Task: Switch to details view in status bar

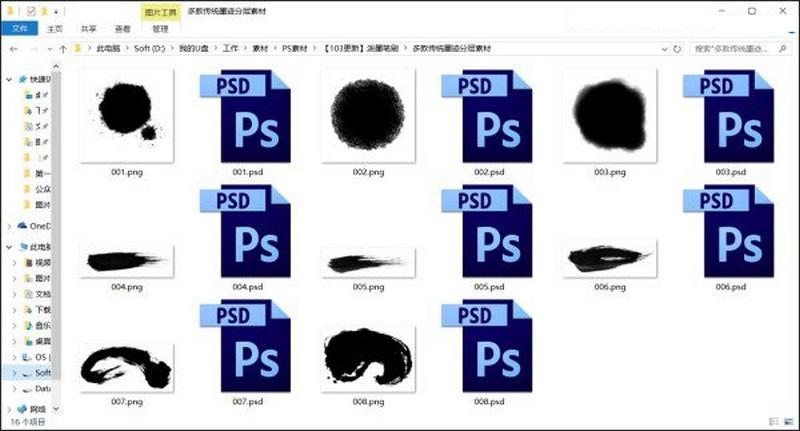Action: [774, 421]
